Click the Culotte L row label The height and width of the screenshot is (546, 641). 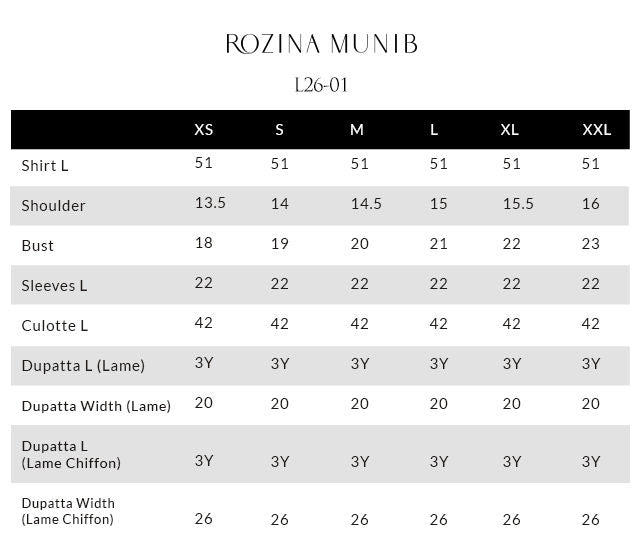click(x=55, y=326)
